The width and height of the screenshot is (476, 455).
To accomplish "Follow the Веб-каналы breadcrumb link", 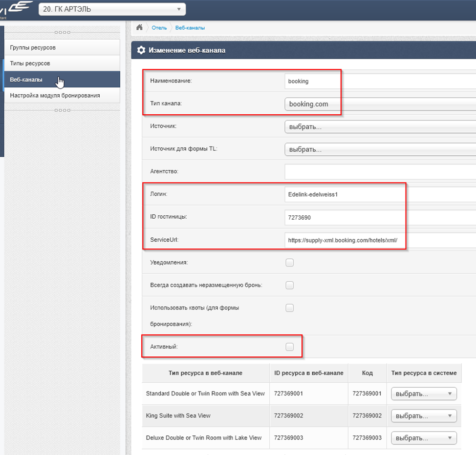I will click(190, 28).
